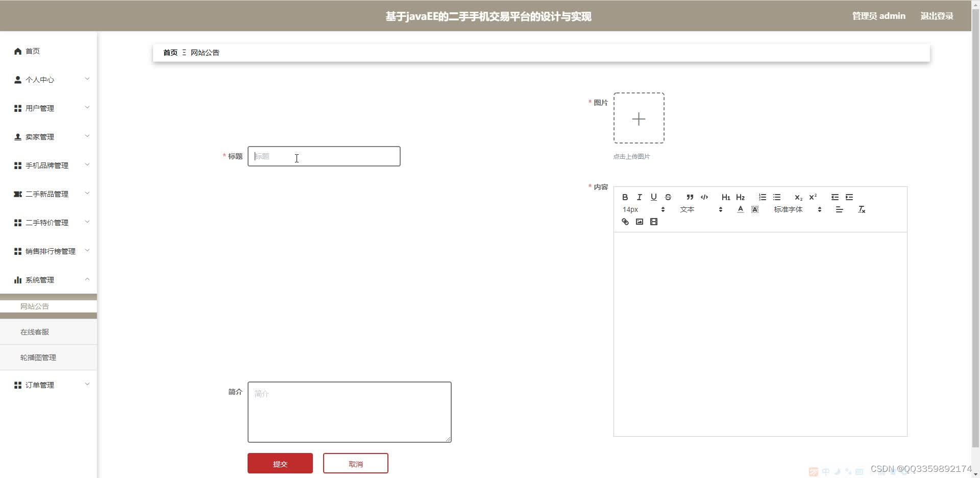Focus the 标题 title input field

pos(324,156)
